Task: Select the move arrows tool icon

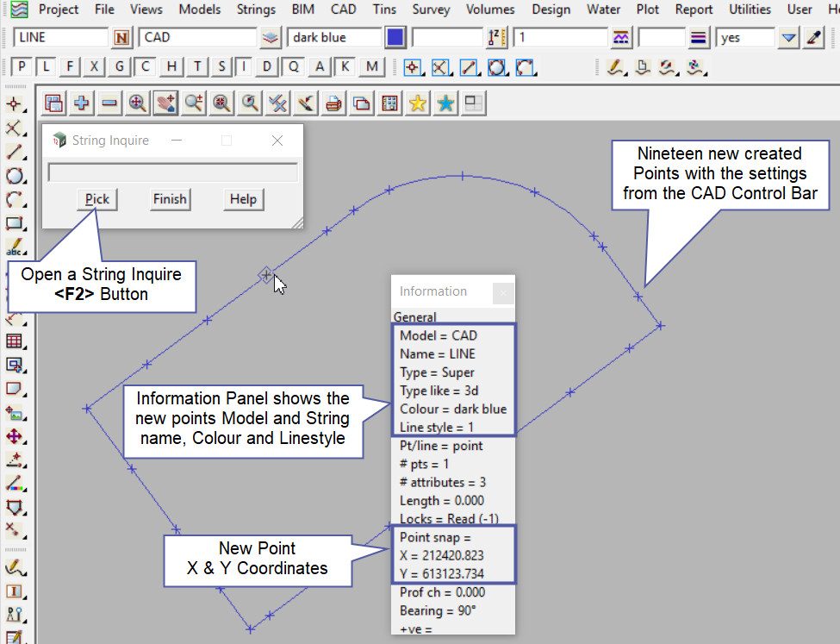Action: (15, 436)
